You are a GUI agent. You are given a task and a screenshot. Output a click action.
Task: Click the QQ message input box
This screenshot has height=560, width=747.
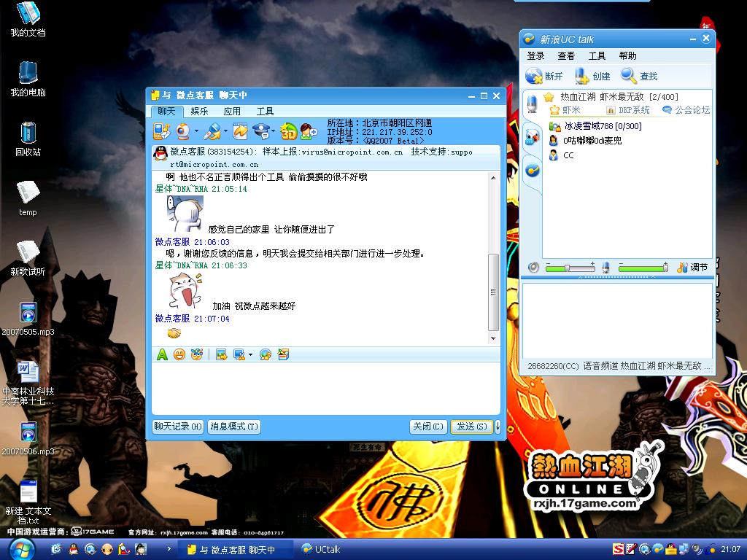(x=326, y=388)
